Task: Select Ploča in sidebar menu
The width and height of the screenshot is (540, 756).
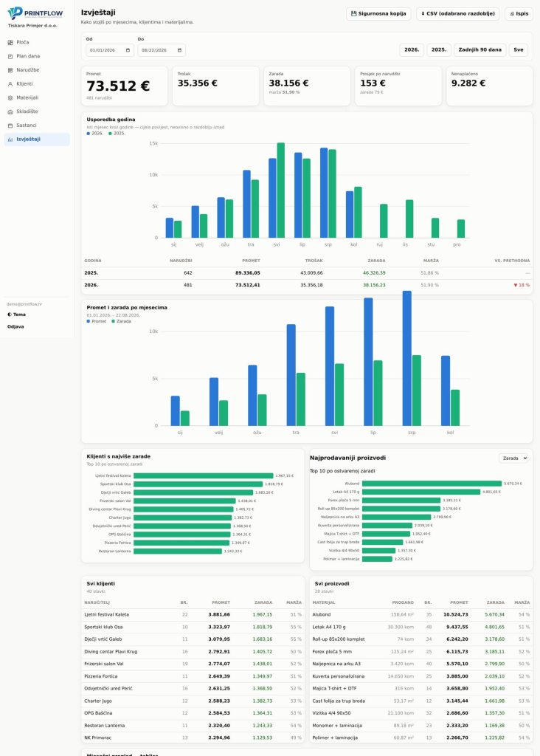Action: [x=37, y=42]
